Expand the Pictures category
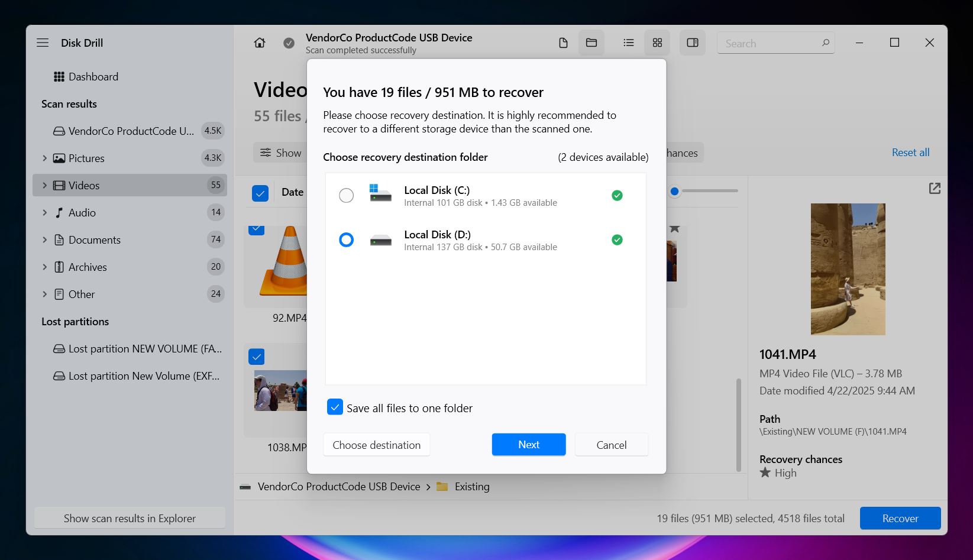 tap(44, 158)
